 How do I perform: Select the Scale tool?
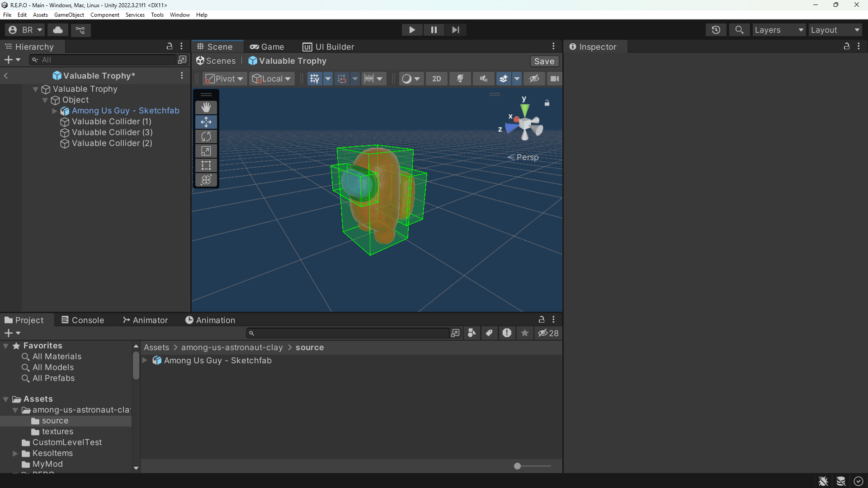pos(206,151)
